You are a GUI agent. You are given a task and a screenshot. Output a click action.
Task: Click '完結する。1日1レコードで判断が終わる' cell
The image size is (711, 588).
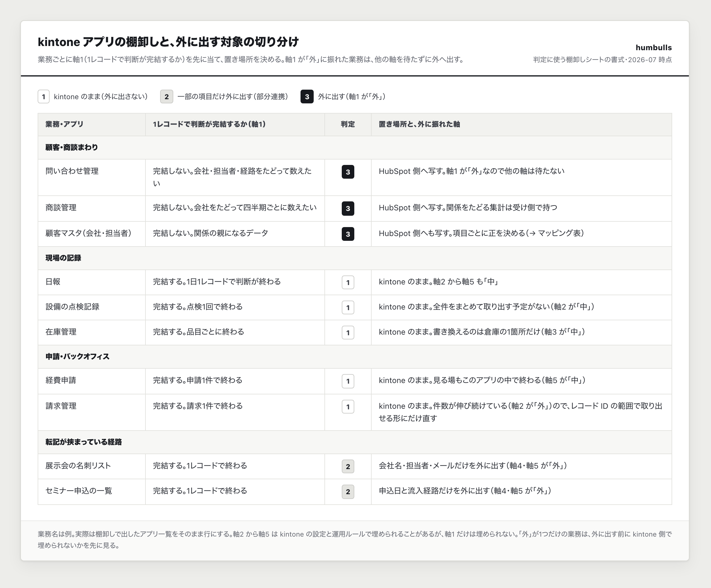pos(235,282)
